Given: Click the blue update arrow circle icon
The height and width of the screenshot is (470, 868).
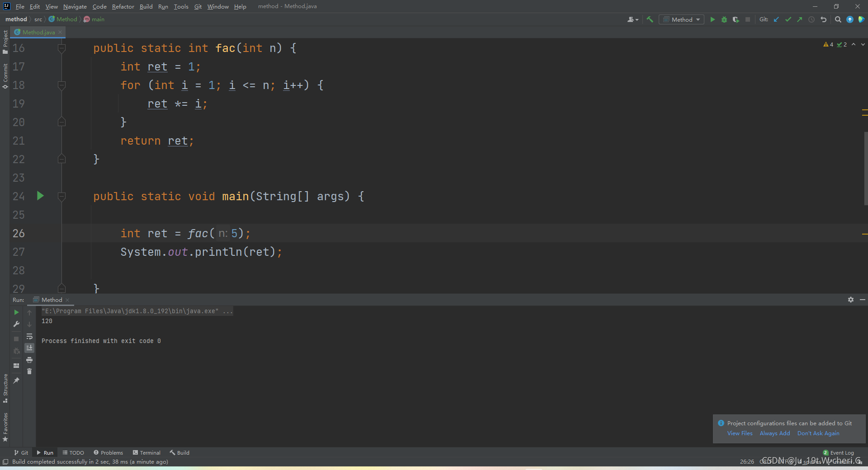Looking at the screenshot, I should (850, 19).
